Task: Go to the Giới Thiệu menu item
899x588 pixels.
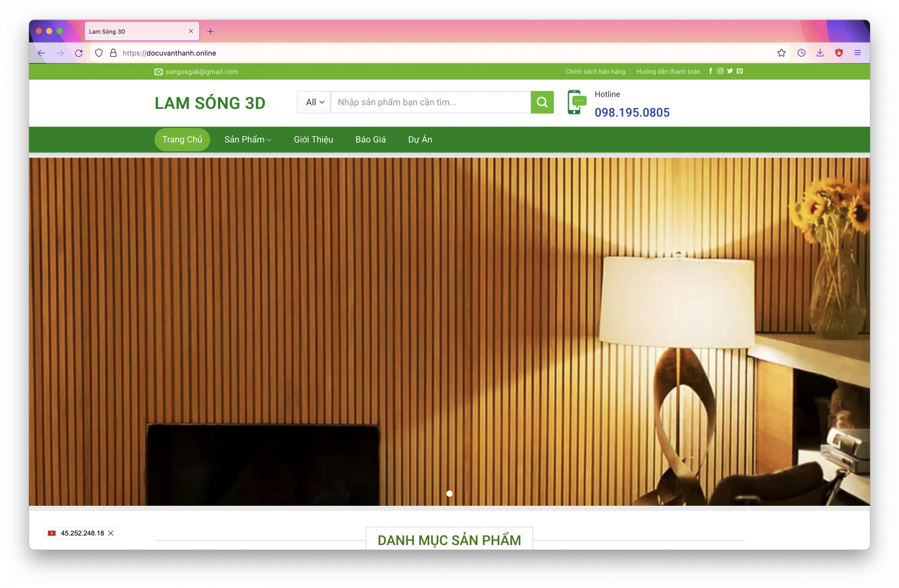Action: click(313, 140)
